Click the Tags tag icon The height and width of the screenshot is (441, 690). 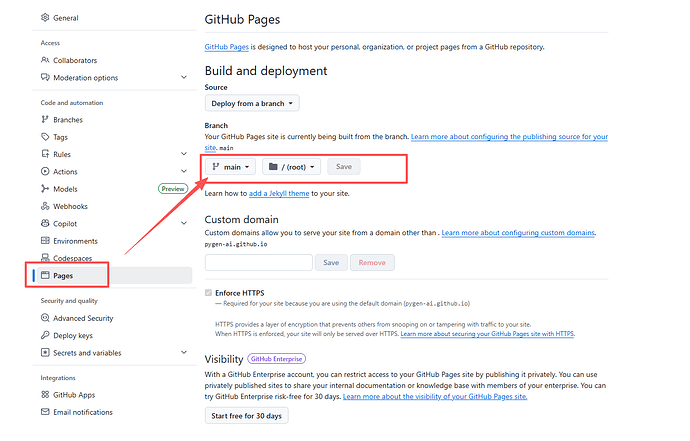tap(45, 137)
